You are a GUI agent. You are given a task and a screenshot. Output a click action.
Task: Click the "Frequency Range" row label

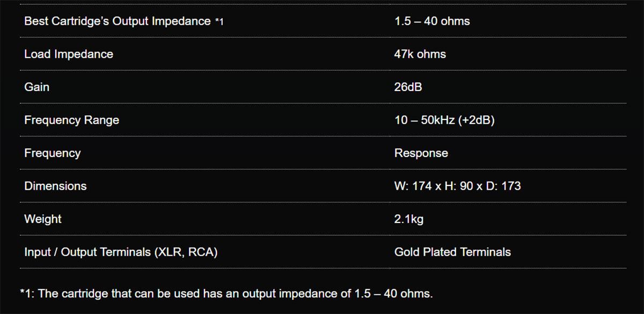[x=71, y=120]
